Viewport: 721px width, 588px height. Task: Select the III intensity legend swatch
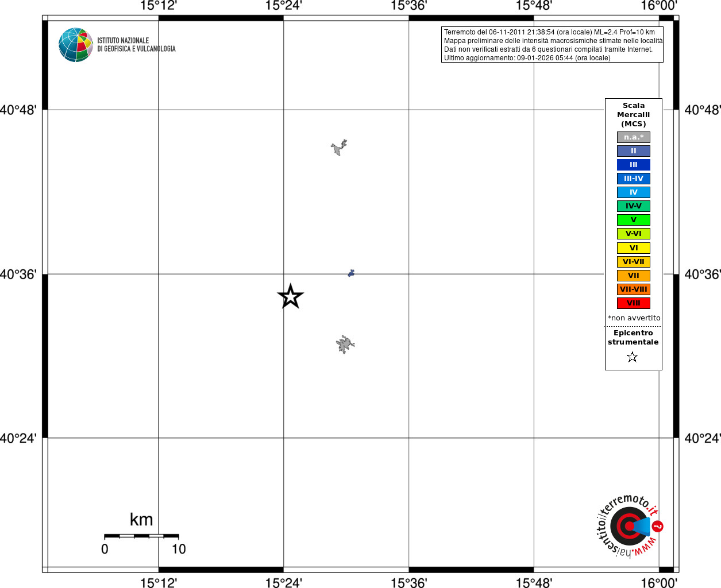tap(634, 165)
